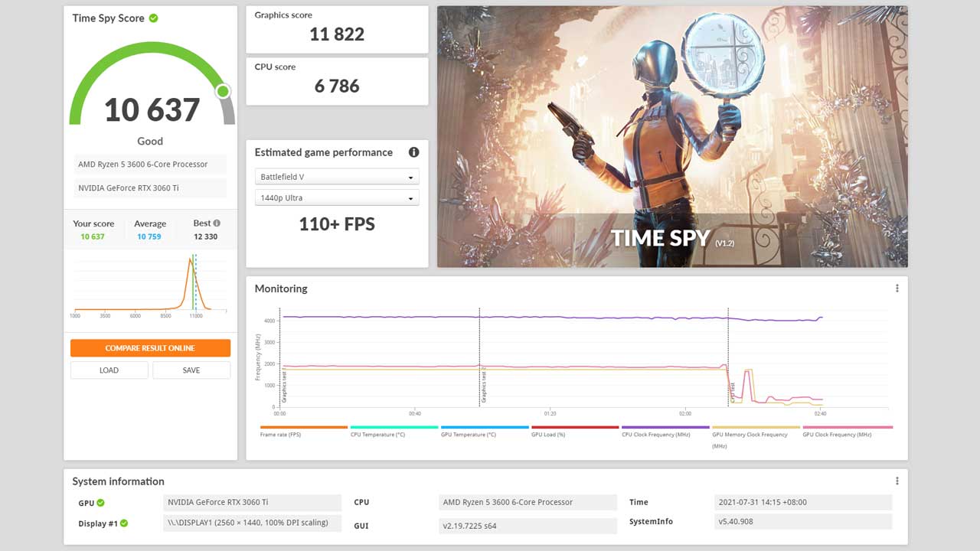Click the NVIDIA GeForce RTX 3060 Ti label under the gauge
The image size is (980, 551).
click(150, 188)
